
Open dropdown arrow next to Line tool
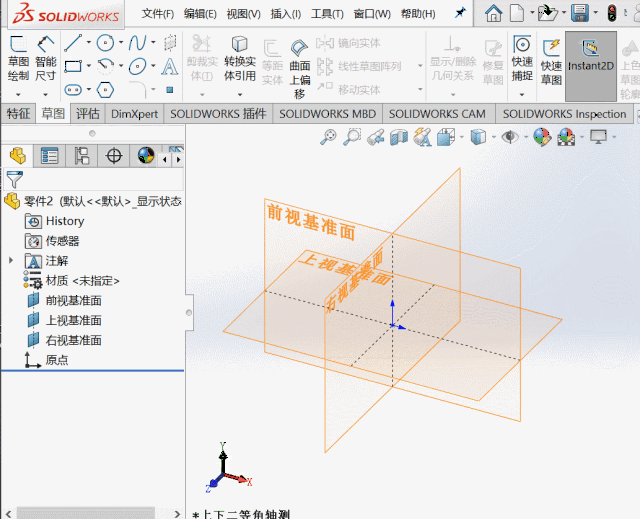pyautogui.click(x=89, y=42)
